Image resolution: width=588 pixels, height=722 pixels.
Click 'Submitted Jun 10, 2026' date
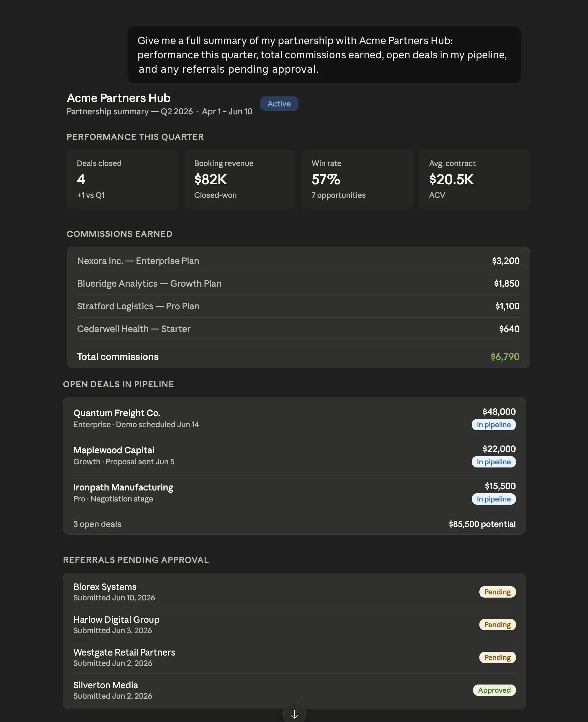[x=114, y=598]
